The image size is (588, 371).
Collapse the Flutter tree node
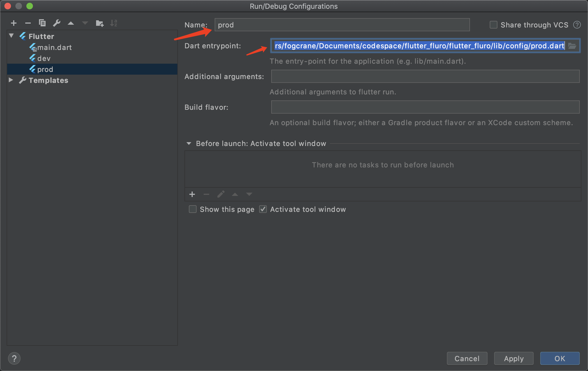coord(11,36)
